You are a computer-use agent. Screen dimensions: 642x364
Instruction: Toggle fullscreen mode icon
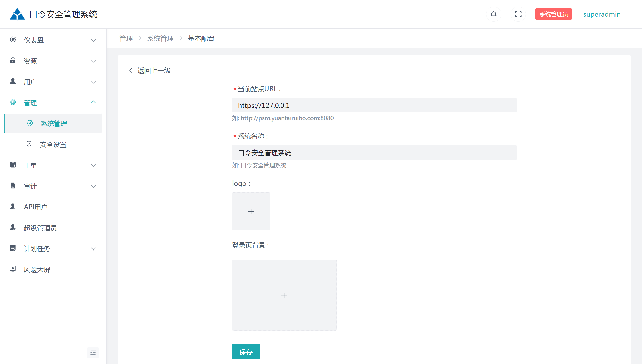point(518,14)
